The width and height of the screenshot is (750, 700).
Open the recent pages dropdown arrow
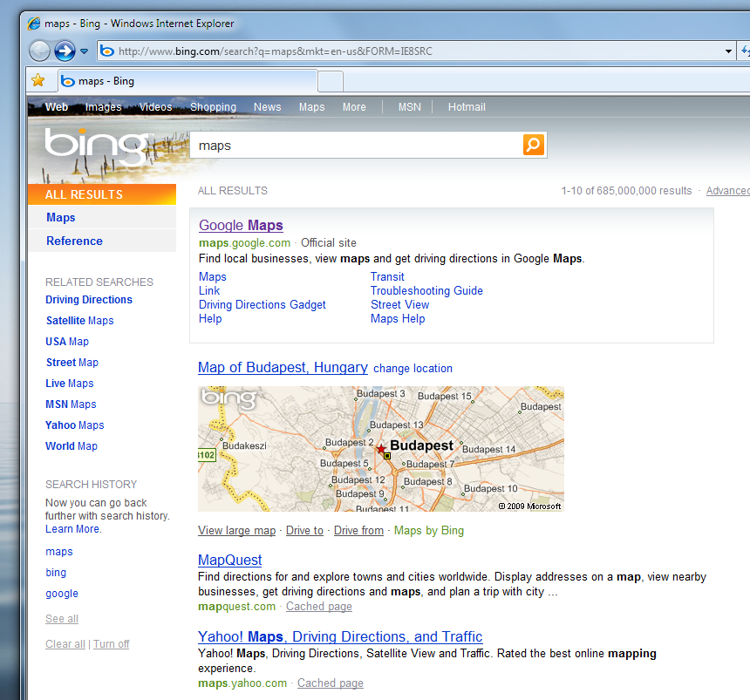[x=85, y=51]
